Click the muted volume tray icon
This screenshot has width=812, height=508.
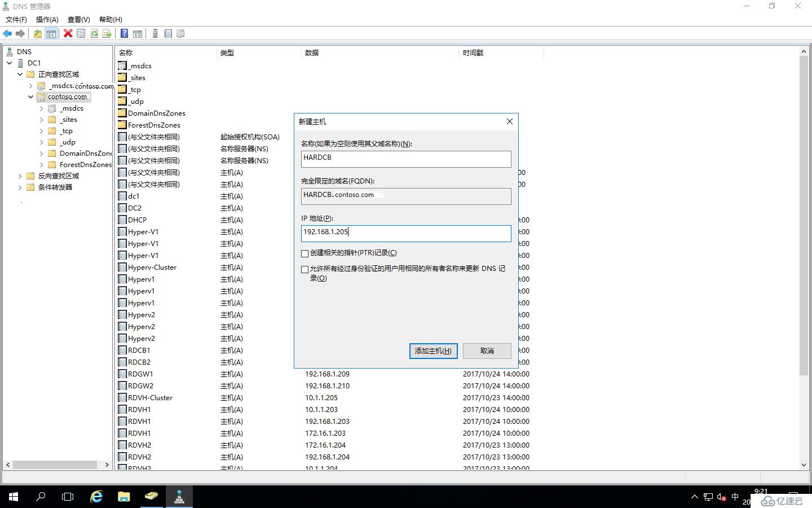coord(721,497)
